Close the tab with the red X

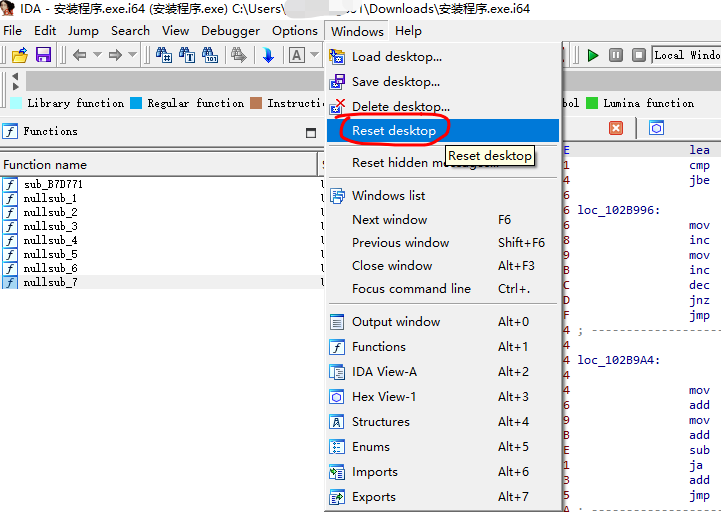[616, 128]
